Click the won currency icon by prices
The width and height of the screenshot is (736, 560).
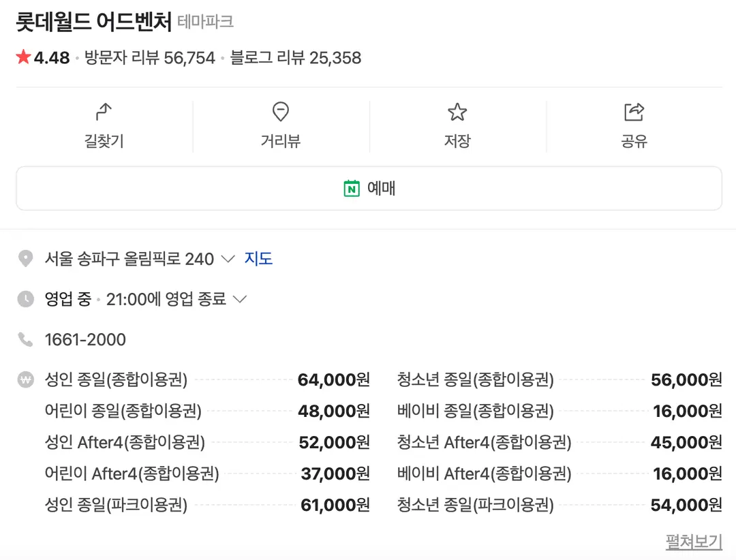pyautogui.click(x=25, y=379)
